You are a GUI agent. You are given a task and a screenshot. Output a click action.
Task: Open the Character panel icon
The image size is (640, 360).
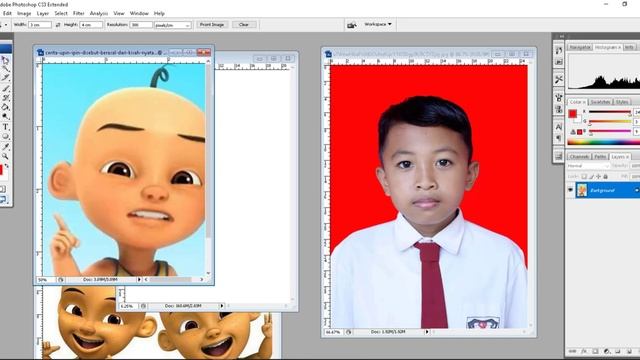point(558,127)
